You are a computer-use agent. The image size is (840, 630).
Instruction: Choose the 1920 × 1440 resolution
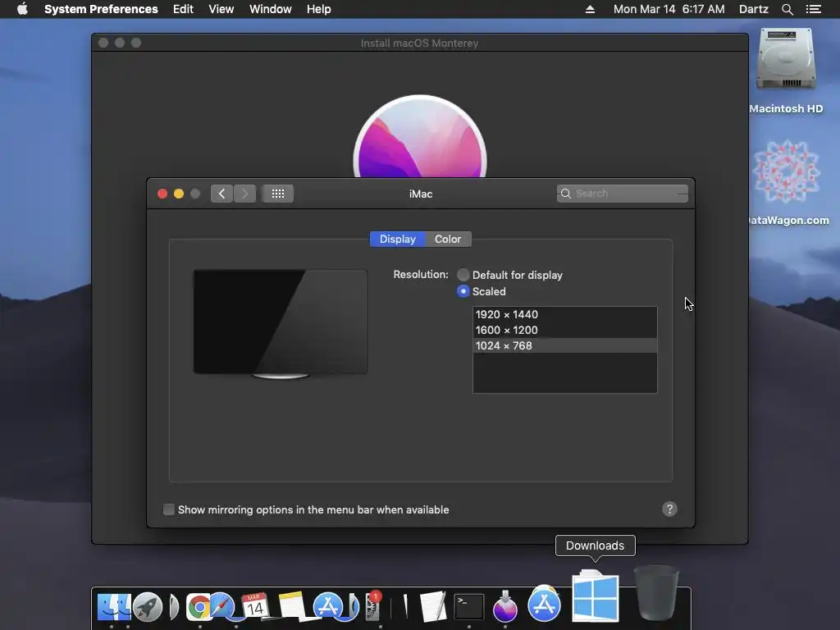coord(564,314)
